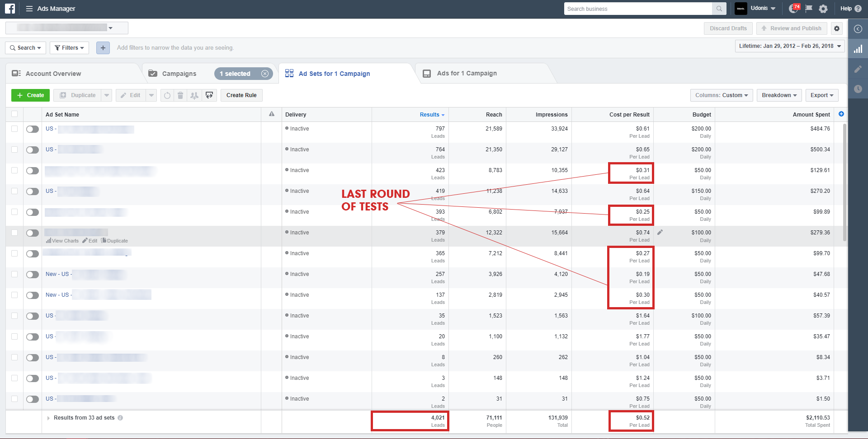The height and width of the screenshot is (439, 868).
Task: Click the Duplicate button
Action: (77, 95)
